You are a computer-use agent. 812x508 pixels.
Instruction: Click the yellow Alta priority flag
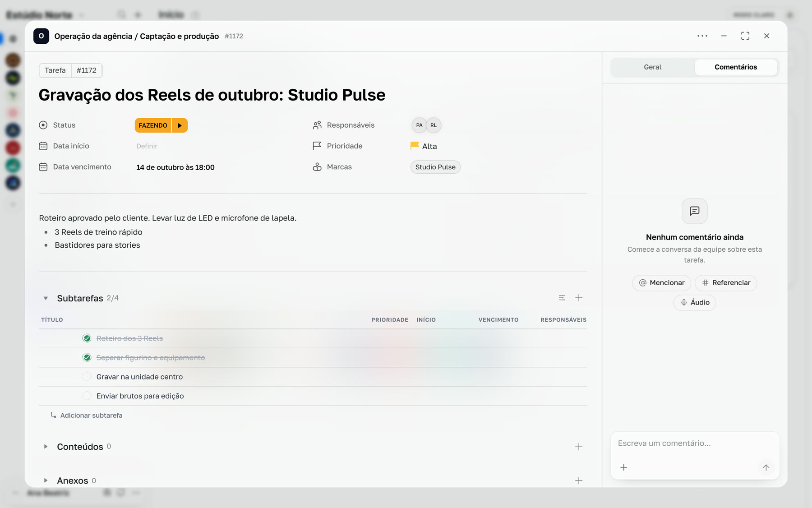click(x=415, y=146)
